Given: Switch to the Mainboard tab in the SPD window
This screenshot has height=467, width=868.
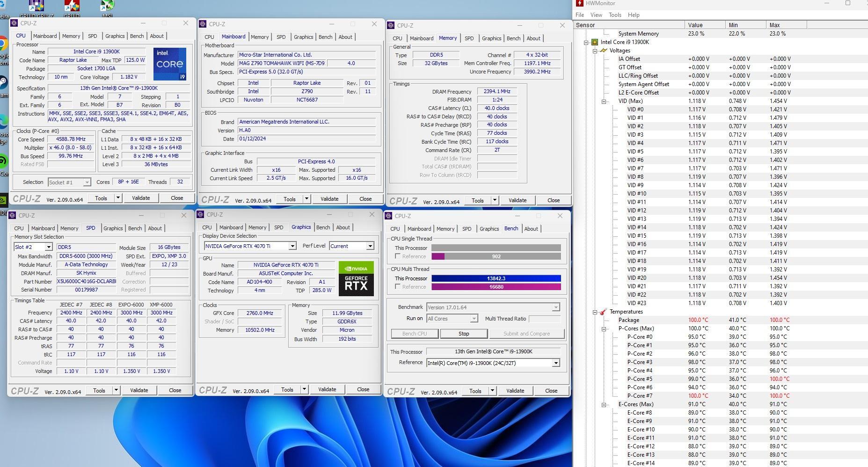Looking at the screenshot, I should (43, 228).
